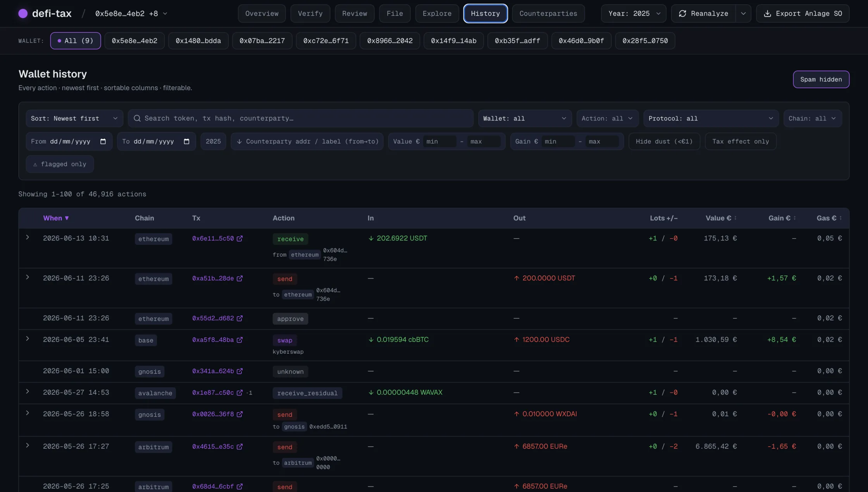Open wallet switcher 0x5e8e…4eb2 +8
Image resolution: width=868 pixels, height=492 pixels.
[131, 14]
